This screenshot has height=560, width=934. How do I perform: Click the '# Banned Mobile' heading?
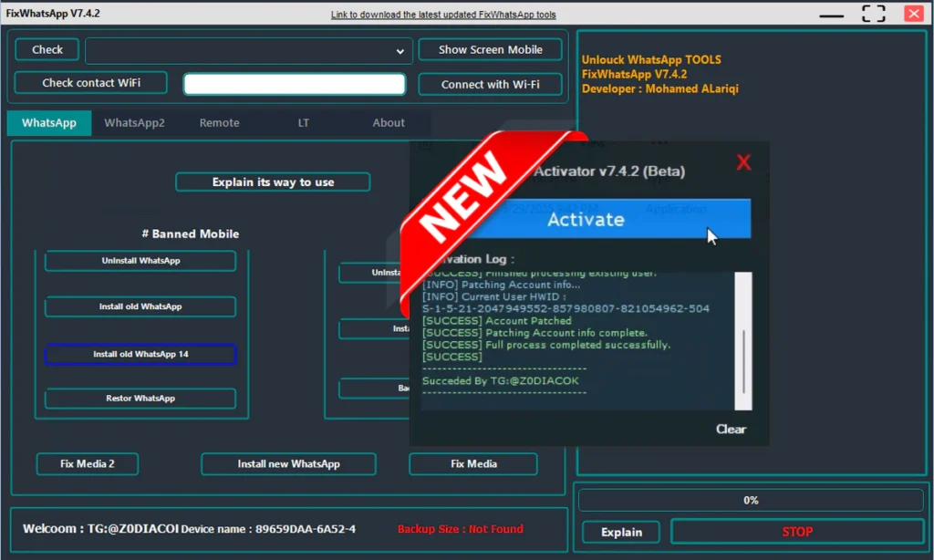(191, 233)
